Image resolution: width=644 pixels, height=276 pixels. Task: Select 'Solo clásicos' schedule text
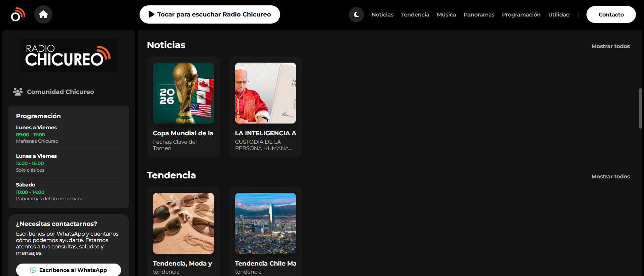30,170
